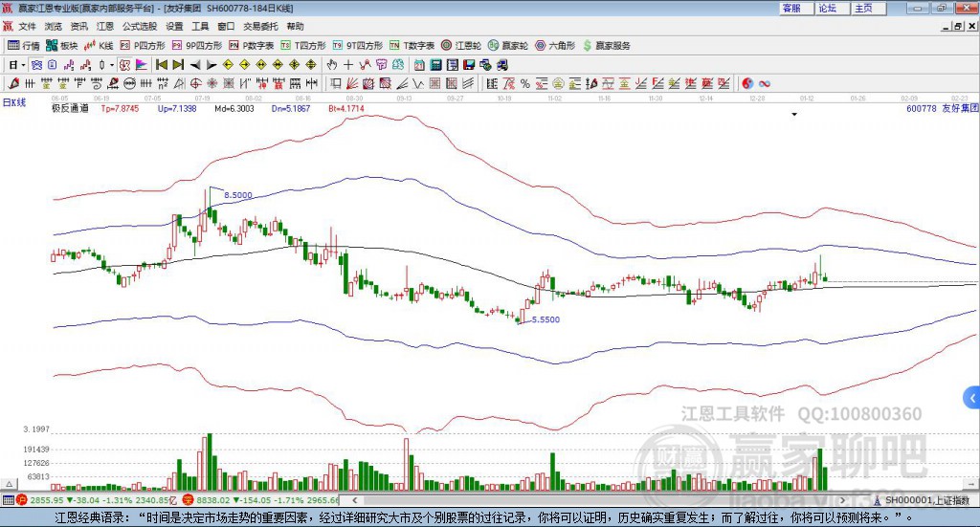
Task: Click the red-blue yin-yang icon
Action: (747, 83)
